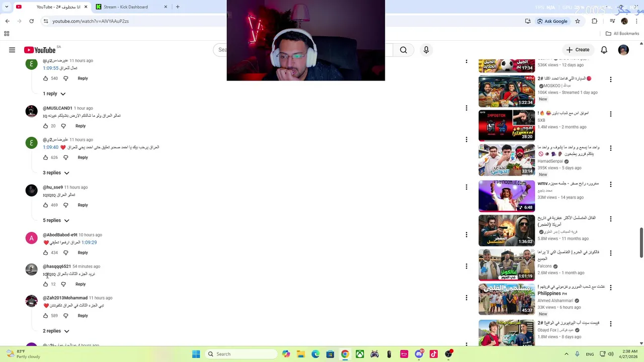This screenshot has width=644, height=362.
Task: Expand the 5 replies thread
Action: point(56,220)
